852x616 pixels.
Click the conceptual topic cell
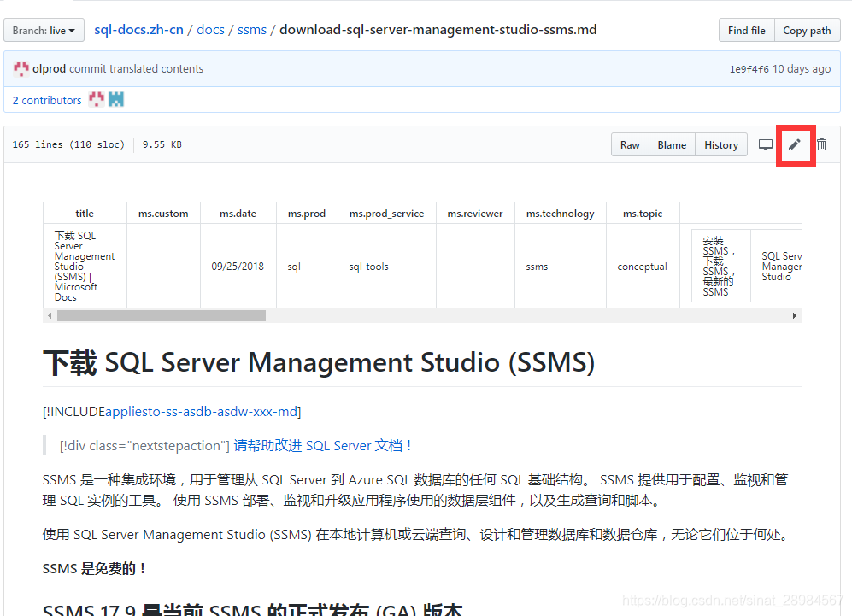(642, 267)
